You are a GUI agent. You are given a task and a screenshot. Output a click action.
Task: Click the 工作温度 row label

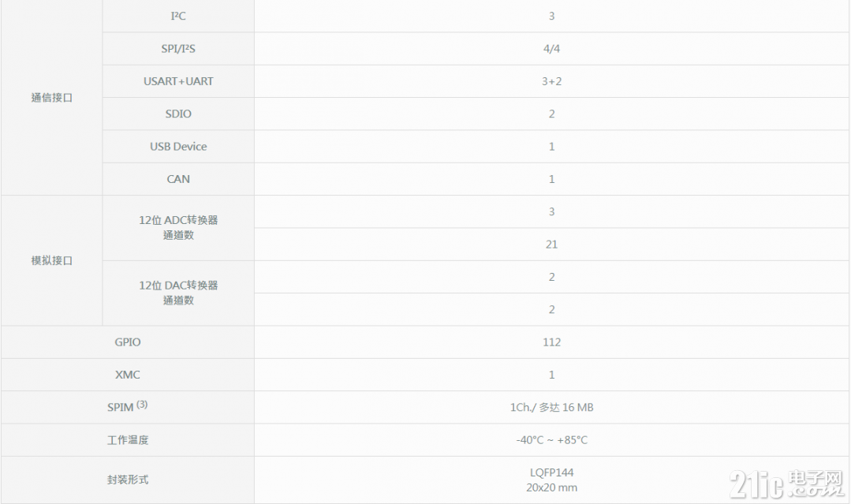click(x=128, y=440)
